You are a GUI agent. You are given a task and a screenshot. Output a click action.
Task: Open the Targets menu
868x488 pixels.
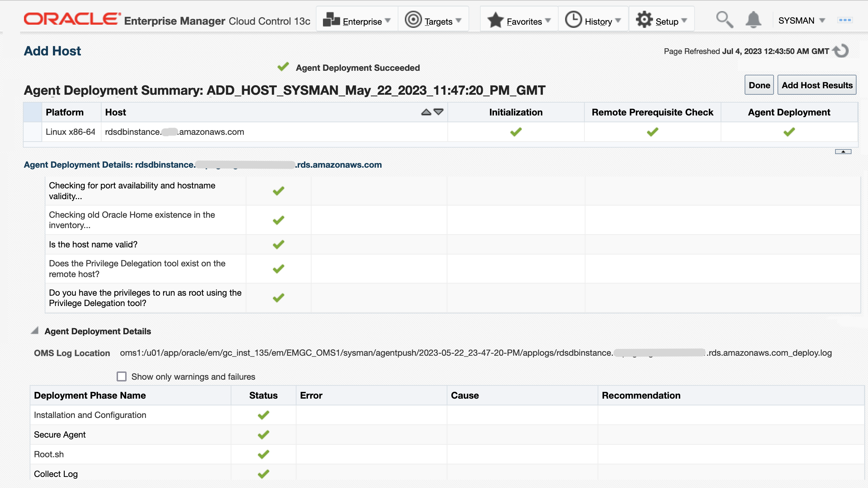[438, 21]
